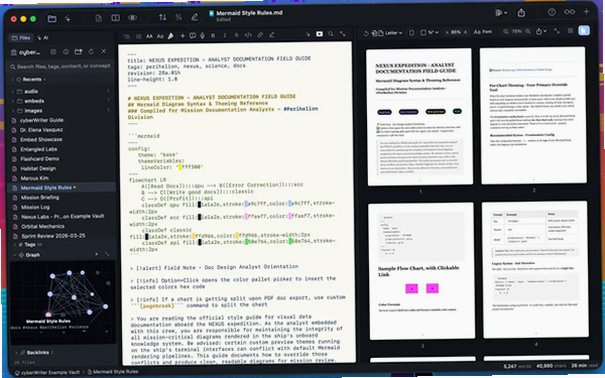Viewport: 605px width, 378px height.
Task: Open the Aa Font button in preview toolbar
Action: point(483,32)
